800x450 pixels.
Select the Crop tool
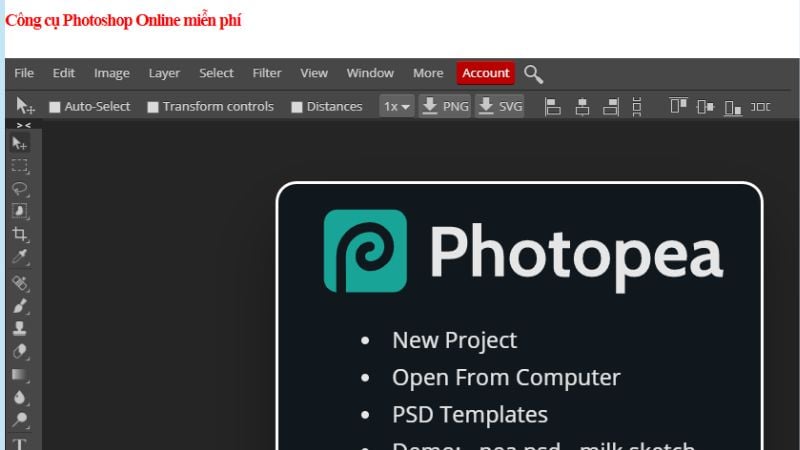coord(19,234)
